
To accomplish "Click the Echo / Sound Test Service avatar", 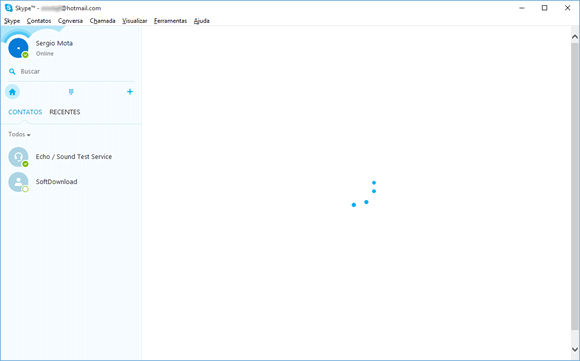I will point(18,157).
